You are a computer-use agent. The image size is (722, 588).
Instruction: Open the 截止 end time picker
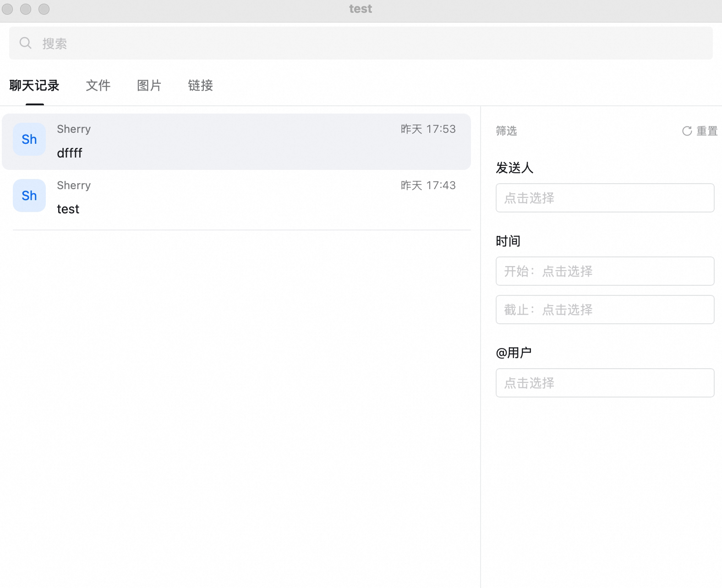pos(605,310)
